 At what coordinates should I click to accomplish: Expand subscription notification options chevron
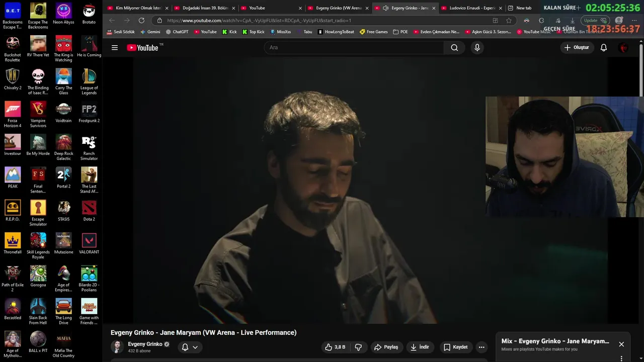tap(195, 347)
